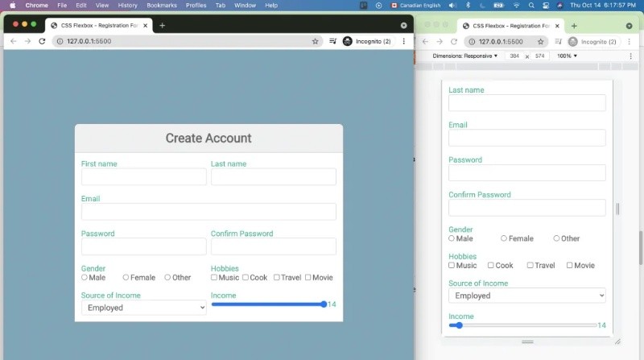
Task: Reload the page in the left Chrome window
Action: (42, 41)
